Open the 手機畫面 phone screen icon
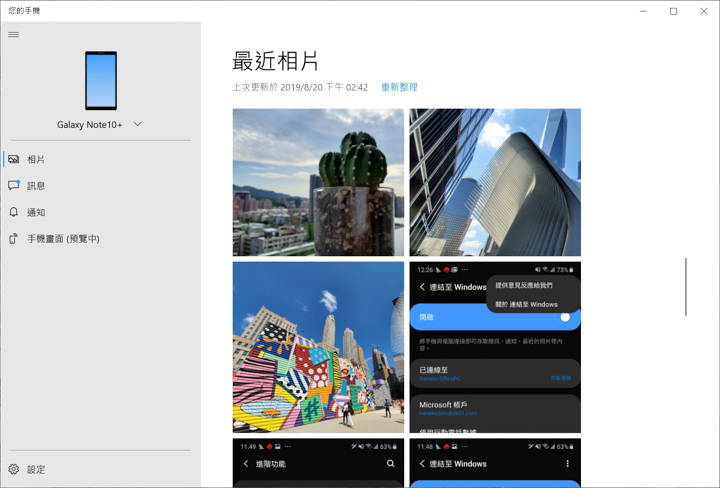Image resolution: width=720 pixels, height=488 pixels. (x=14, y=238)
